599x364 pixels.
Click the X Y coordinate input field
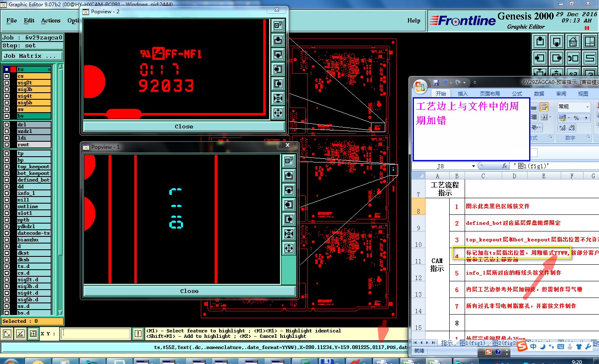(x=96, y=333)
